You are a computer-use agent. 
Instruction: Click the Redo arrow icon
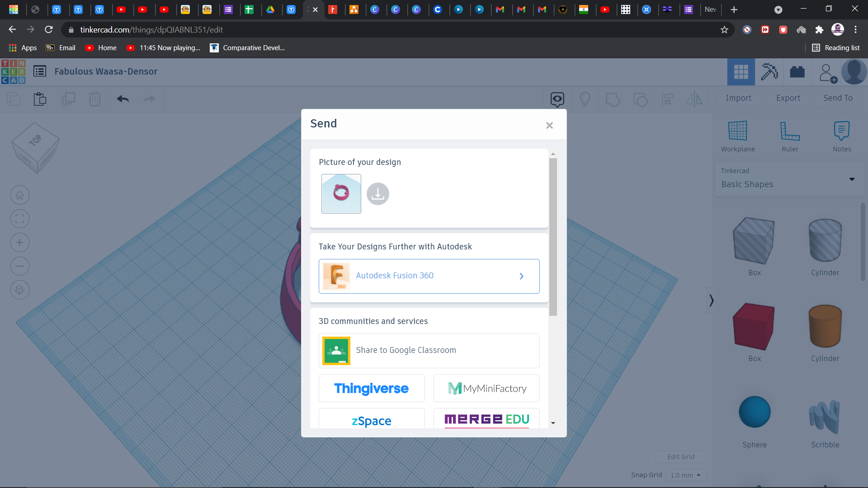tap(149, 99)
